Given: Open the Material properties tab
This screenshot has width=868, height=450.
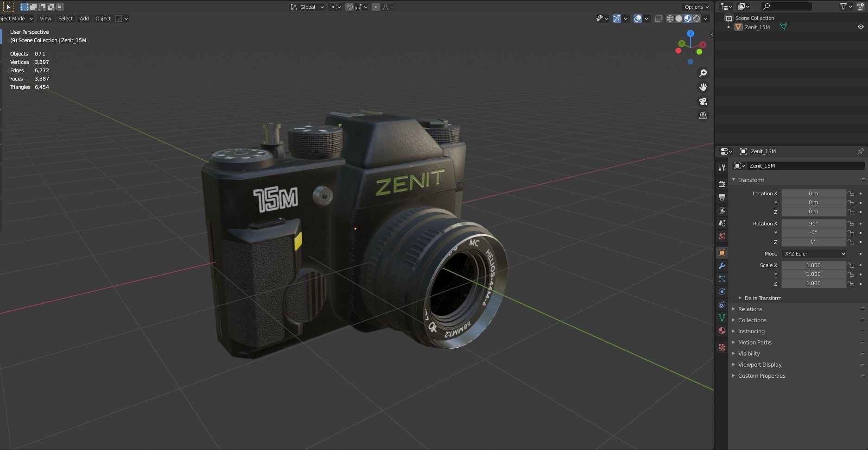Looking at the screenshot, I should click(722, 331).
